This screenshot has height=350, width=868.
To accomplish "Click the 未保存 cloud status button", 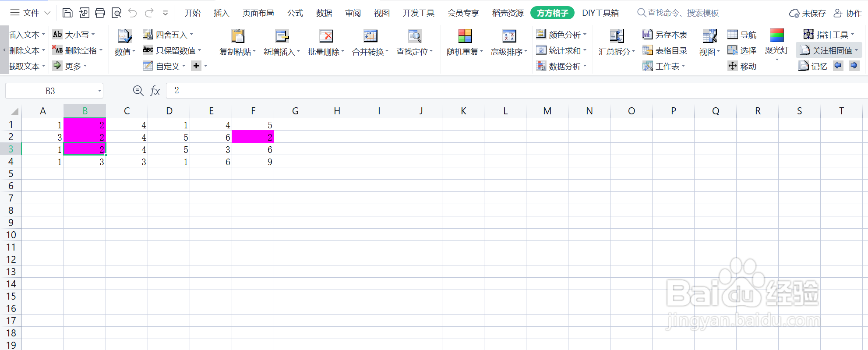I will click(808, 13).
